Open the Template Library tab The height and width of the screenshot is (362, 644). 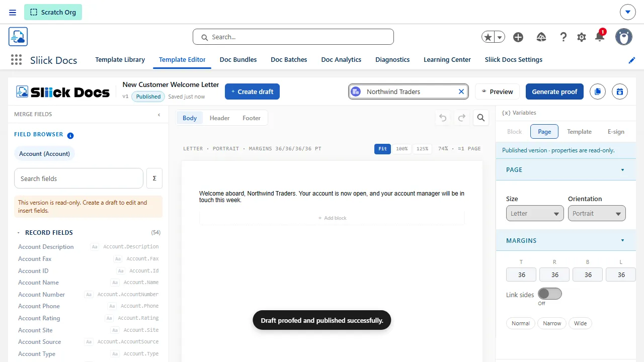point(120,60)
